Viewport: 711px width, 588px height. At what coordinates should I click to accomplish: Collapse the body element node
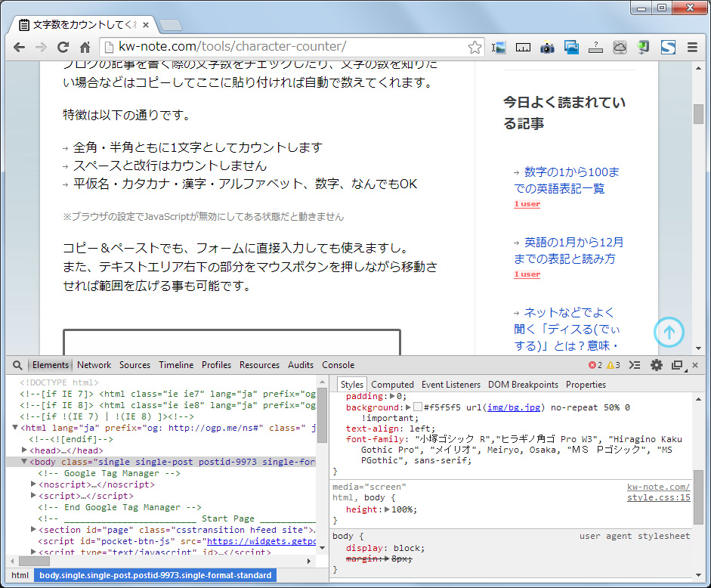click(24, 462)
